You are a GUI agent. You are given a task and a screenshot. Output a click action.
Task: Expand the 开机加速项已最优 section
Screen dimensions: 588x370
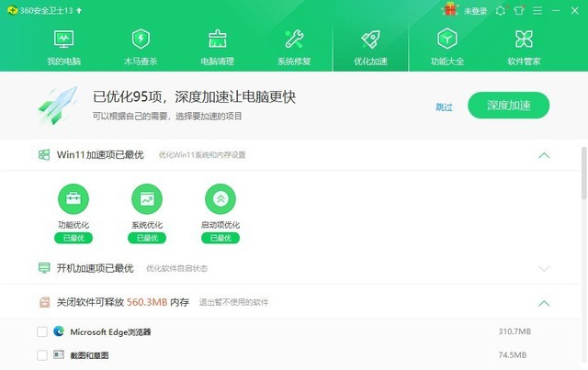544,268
